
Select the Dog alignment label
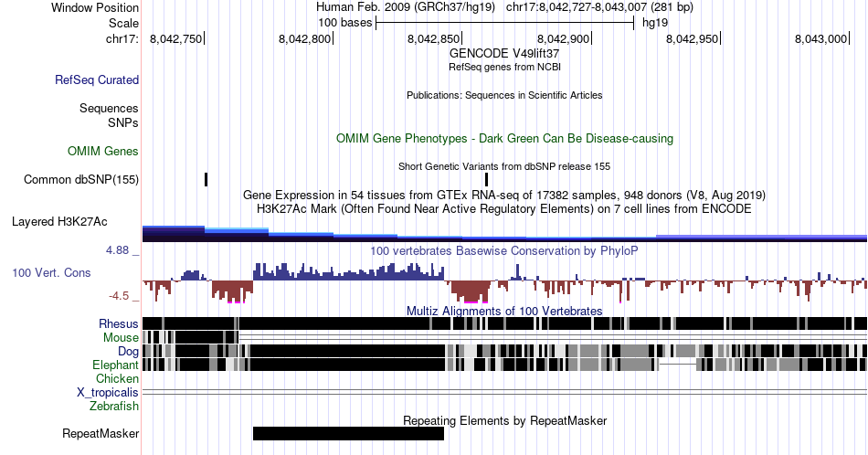(128, 352)
